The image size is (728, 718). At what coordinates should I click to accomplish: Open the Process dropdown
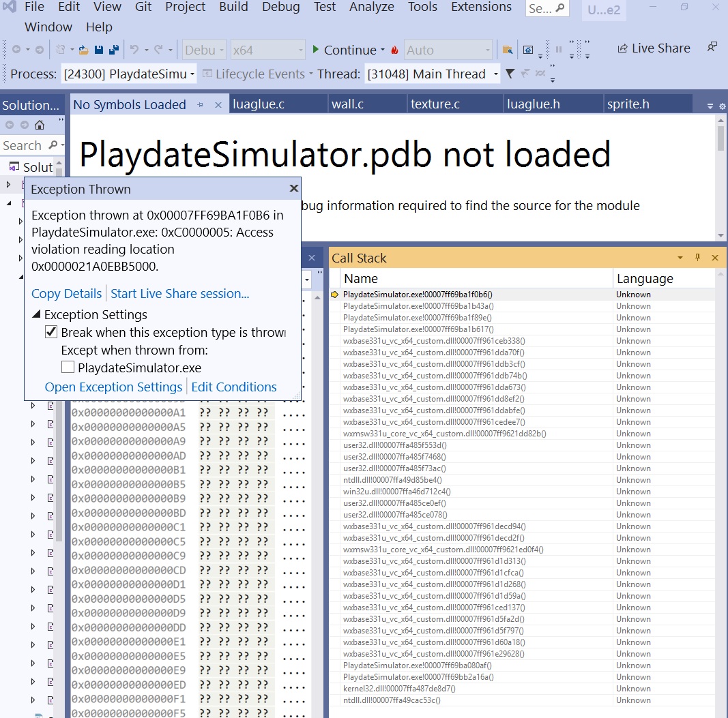click(128, 74)
